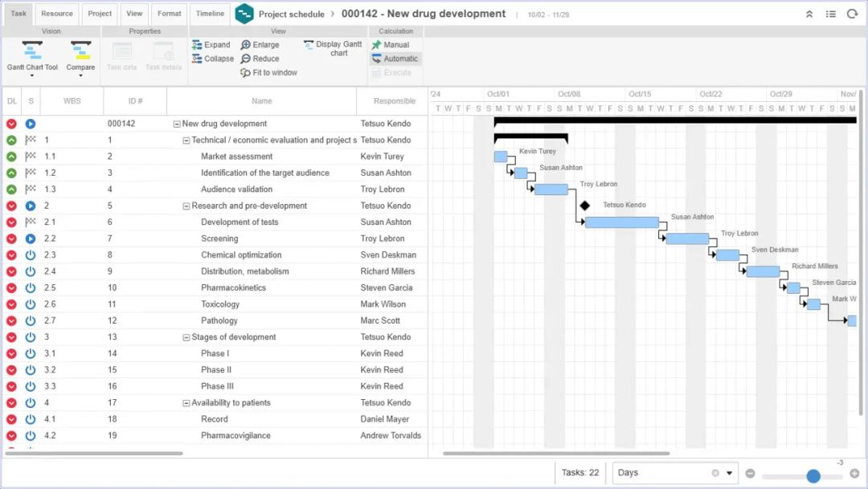The height and width of the screenshot is (489, 868).
Task: Click the Enlarge magnifier icon
Action: tap(246, 45)
